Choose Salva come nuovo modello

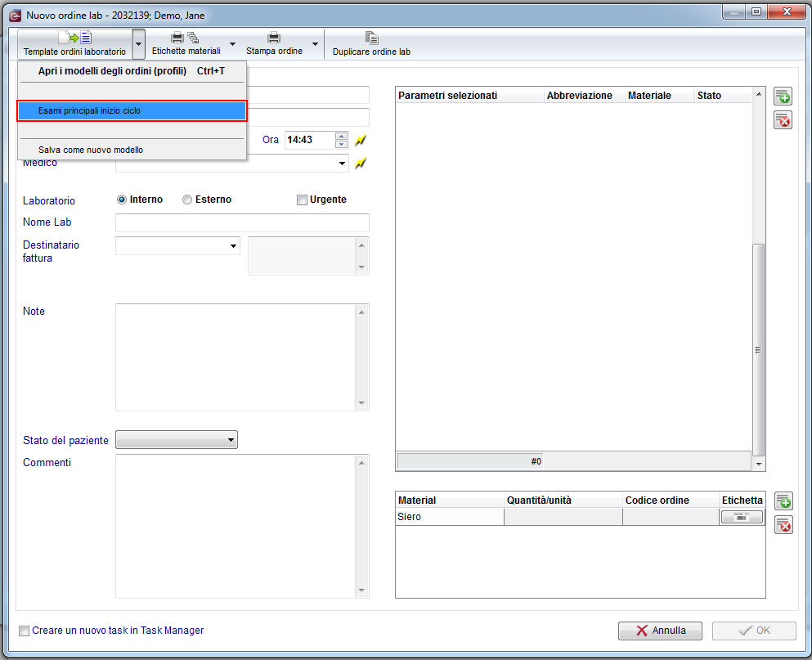132,150
